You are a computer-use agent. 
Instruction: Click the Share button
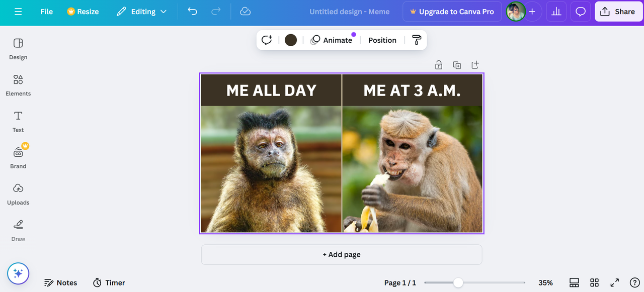pos(618,12)
